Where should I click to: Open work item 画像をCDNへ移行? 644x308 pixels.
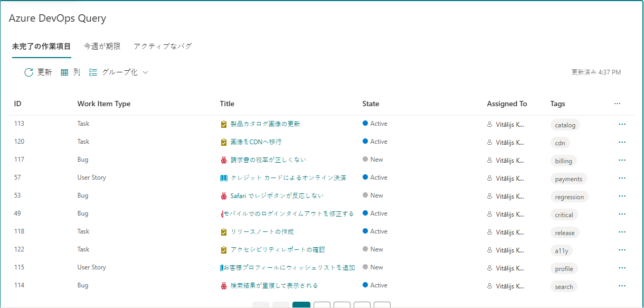click(x=256, y=142)
